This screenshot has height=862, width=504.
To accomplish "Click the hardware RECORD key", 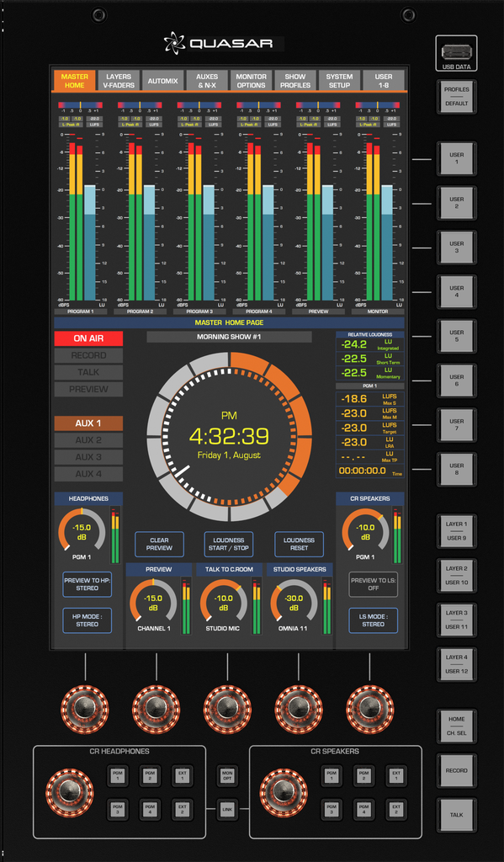I will coord(456,771).
